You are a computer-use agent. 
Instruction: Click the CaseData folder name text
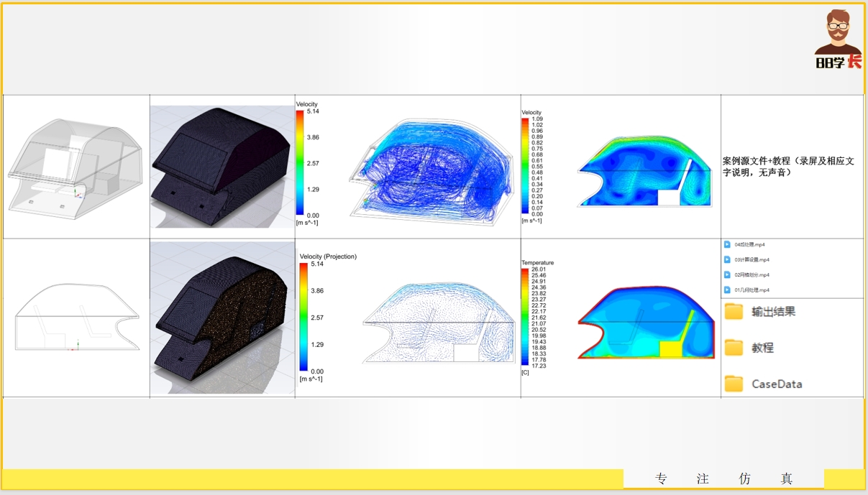[x=777, y=384]
